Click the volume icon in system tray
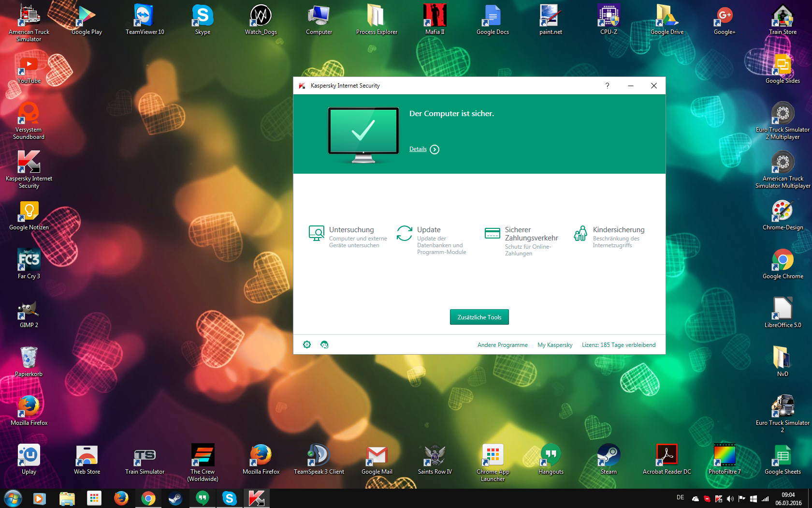The height and width of the screenshot is (508, 812). [730, 499]
